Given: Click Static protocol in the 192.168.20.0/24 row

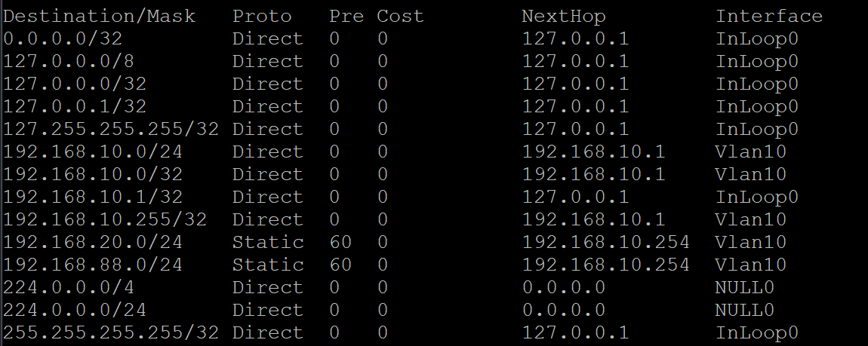Looking at the screenshot, I should point(268,242).
